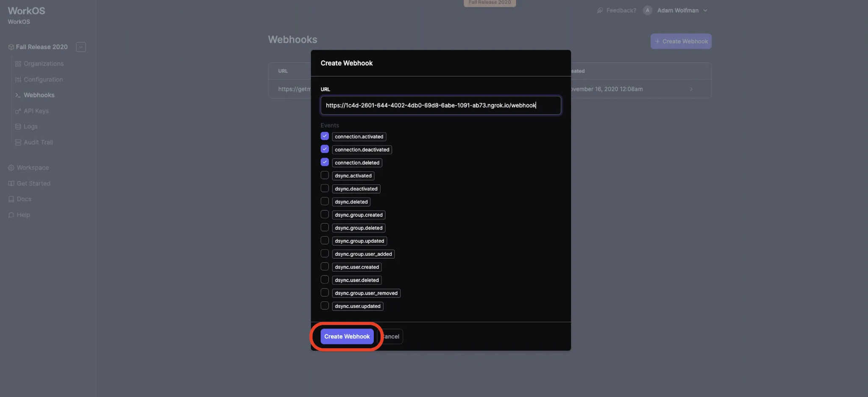868x397 pixels.
Task: Click the Organizations grid icon
Action: tap(18, 64)
